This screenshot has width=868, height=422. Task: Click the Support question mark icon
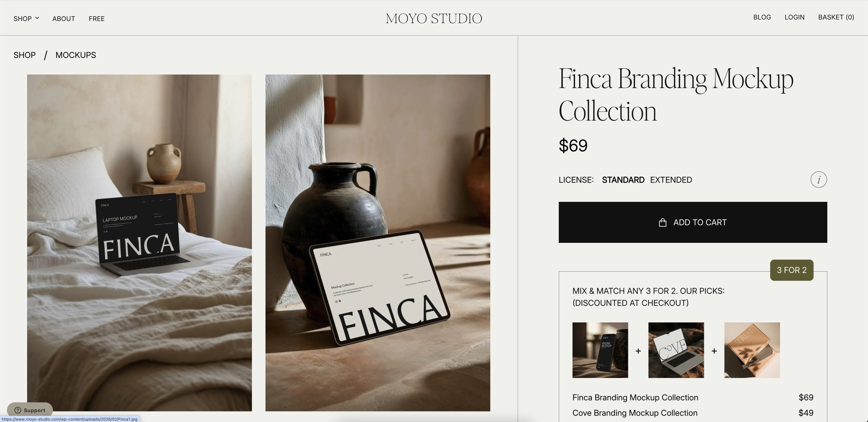click(18, 410)
